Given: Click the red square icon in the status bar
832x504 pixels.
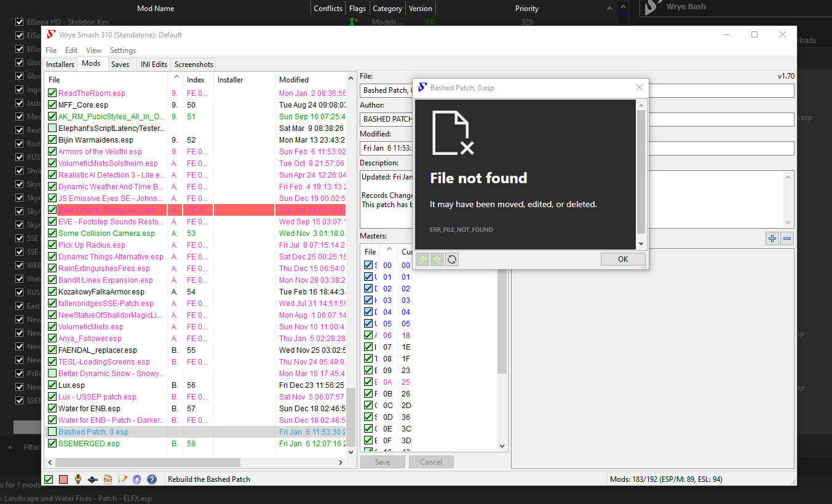Looking at the screenshot, I should click(63, 479).
